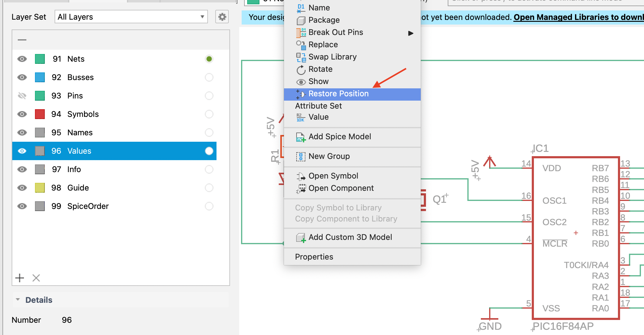Click Copy Component to Library entry

[x=346, y=219]
